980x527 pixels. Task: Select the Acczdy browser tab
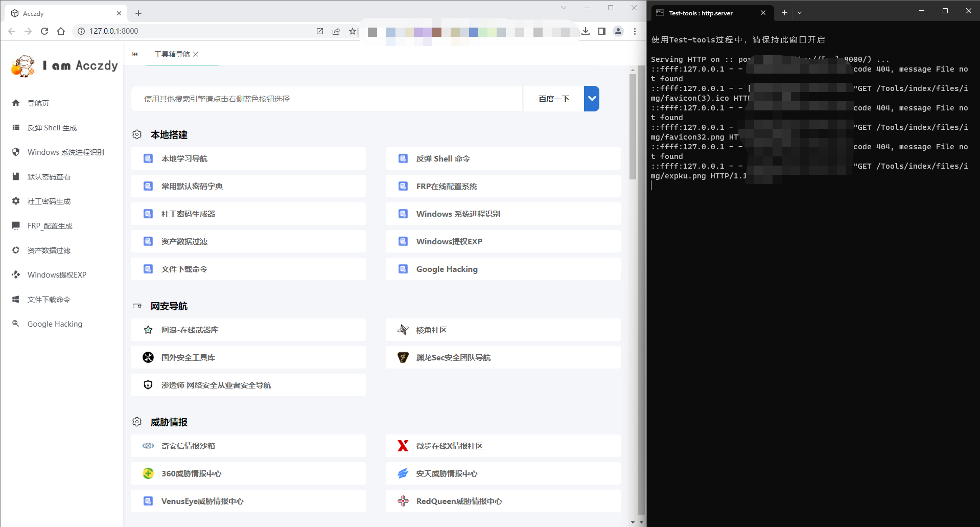[66, 13]
